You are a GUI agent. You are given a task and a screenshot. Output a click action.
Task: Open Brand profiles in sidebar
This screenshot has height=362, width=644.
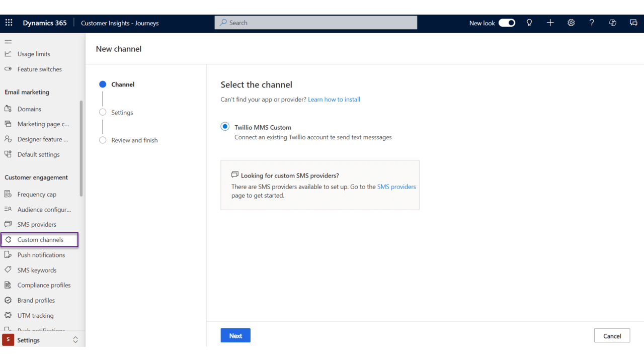click(36, 300)
